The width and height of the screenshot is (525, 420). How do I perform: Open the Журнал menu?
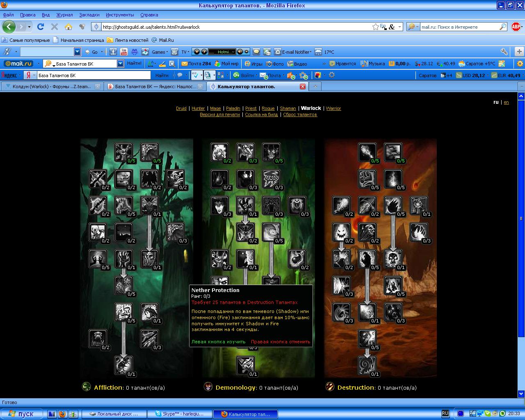[64, 15]
